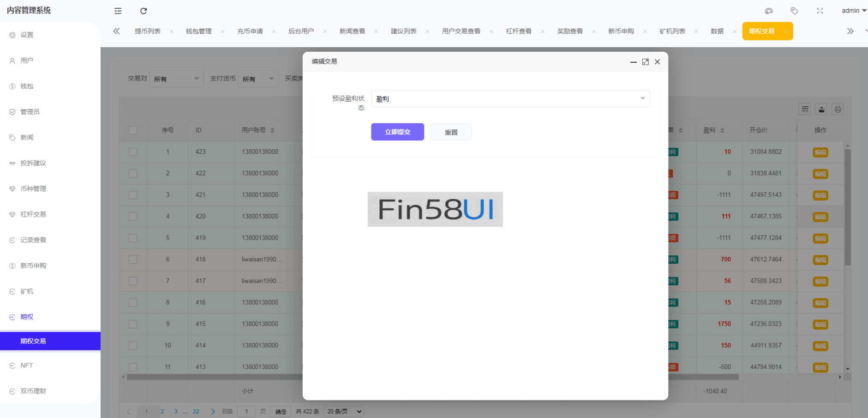This screenshot has width=868, height=418.
Task: Click the tag icon in the top toolbar
Action: (x=795, y=11)
